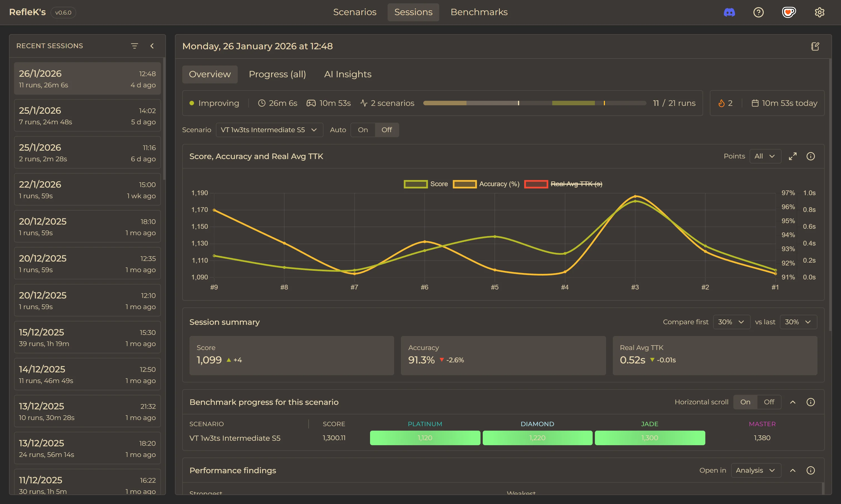This screenshot has width=841, height=504.
Task: Switch to the AI Insights tab
Action: click(347, 74)
